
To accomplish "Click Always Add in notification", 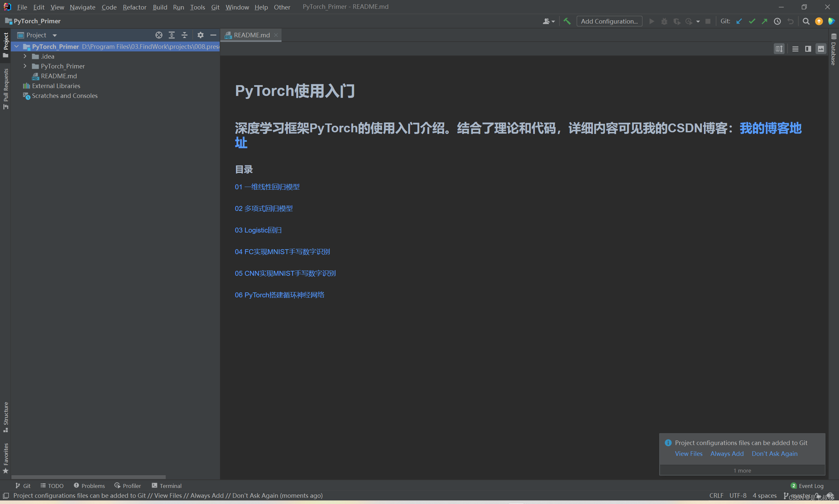I will coord(727,453).
